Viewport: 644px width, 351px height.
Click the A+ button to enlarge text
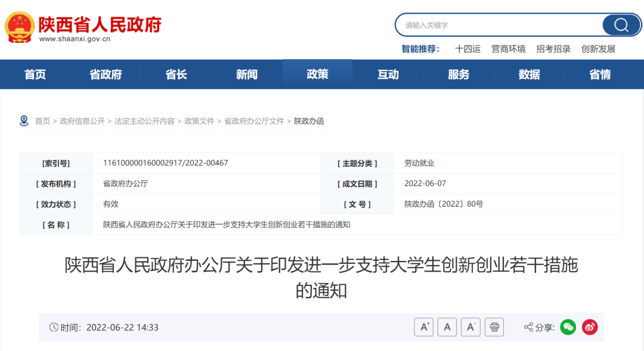pyautogui.click(x=423, y=327)
